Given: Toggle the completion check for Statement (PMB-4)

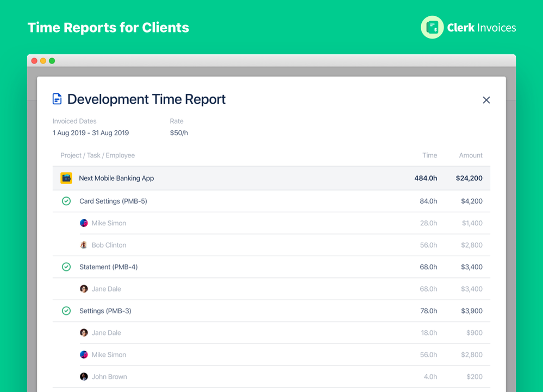Looking at the screenshot, I should 66,267.
